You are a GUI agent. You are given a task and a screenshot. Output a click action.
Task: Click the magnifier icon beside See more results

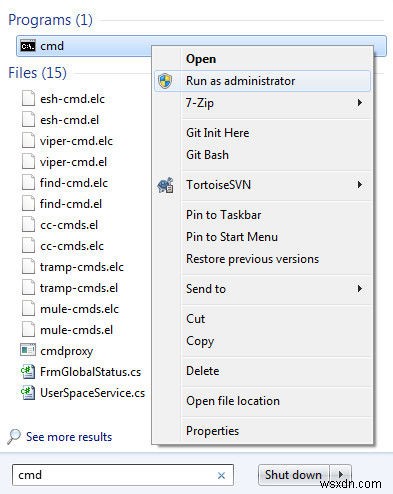[14, 437]
